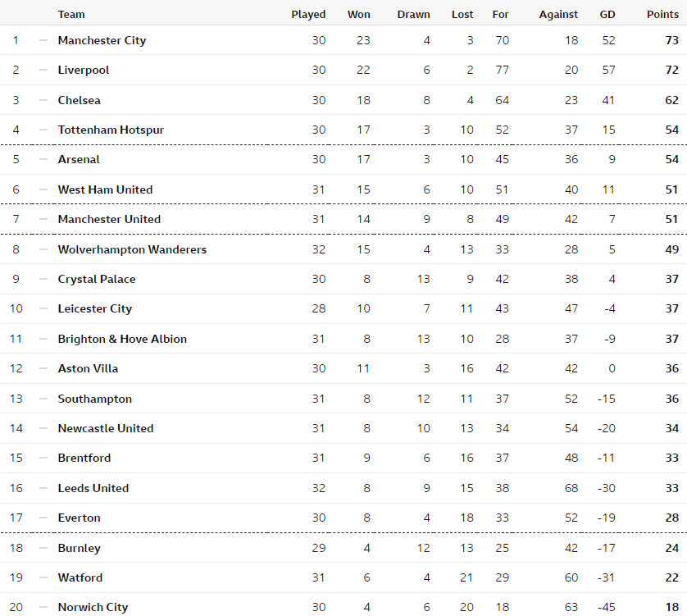Click the position change dash beside Everton
The width and height of the screenshot is (687, 616).
pyautogui.click(x=43, y=518)
